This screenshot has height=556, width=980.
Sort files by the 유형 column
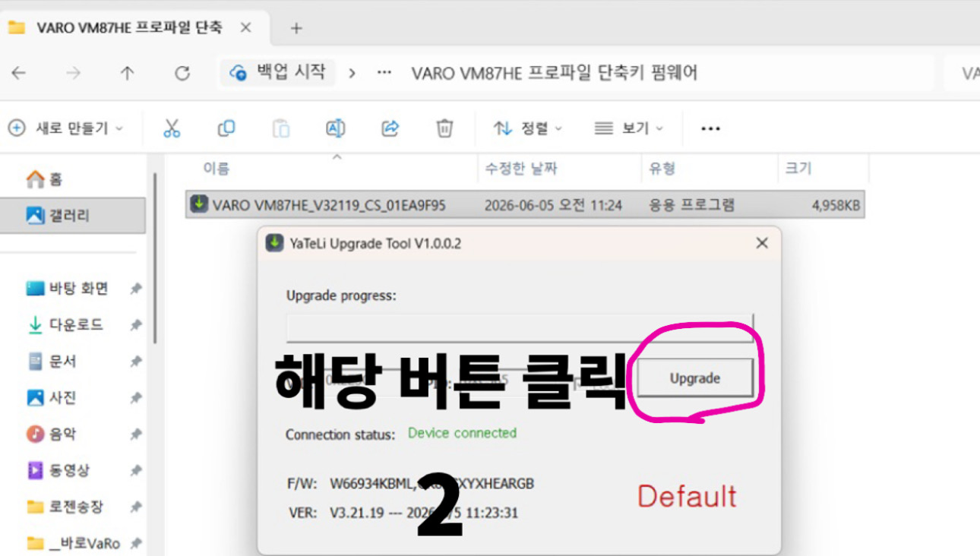[662, 169]
